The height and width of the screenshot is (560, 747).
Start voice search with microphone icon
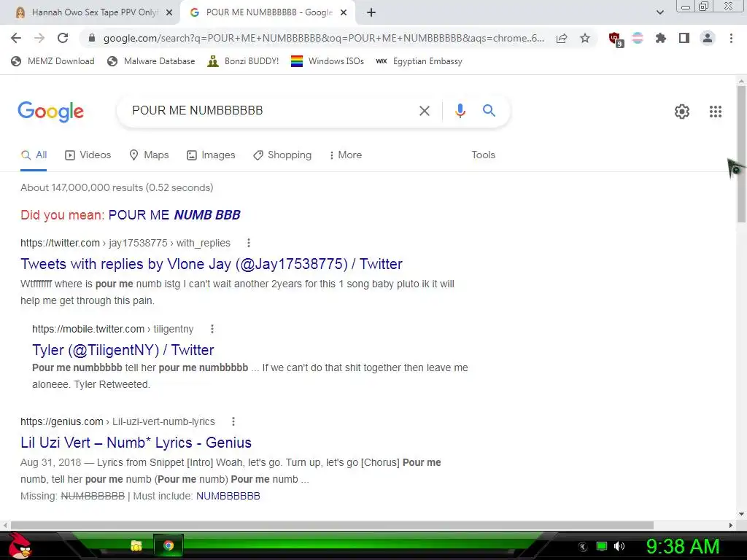click(x=460, y=111)
